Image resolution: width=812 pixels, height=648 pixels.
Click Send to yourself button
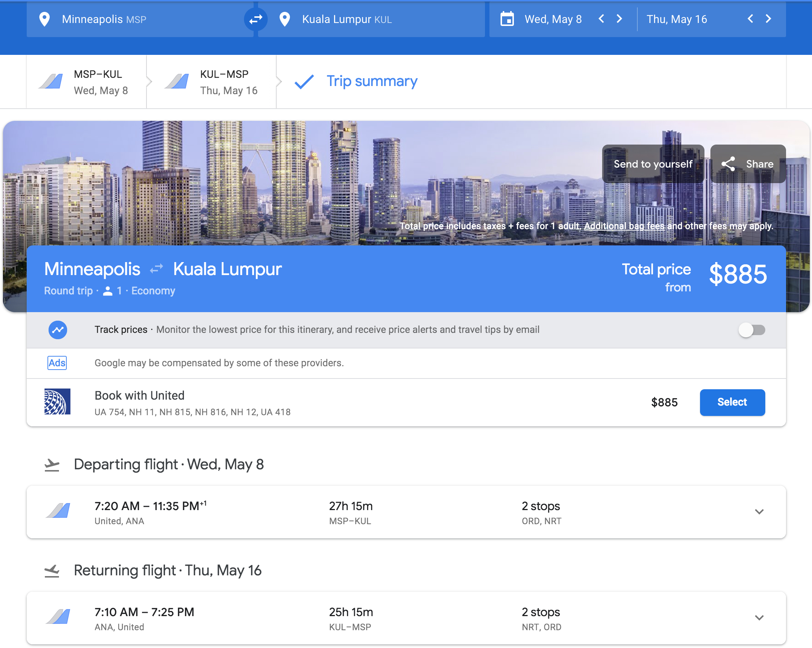653,164
